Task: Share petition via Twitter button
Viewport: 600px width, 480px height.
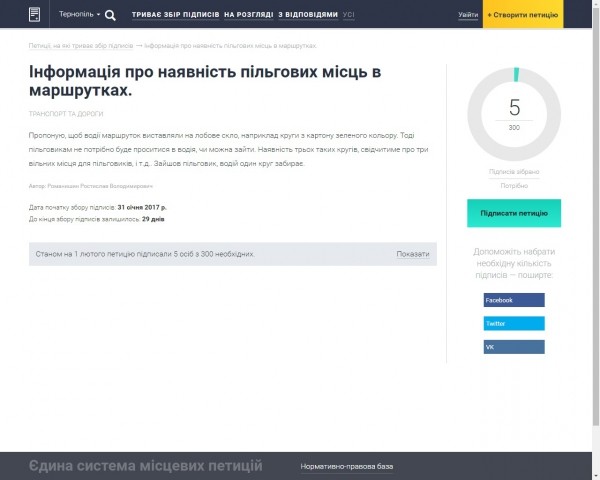Action: click(x=514, y=323)
